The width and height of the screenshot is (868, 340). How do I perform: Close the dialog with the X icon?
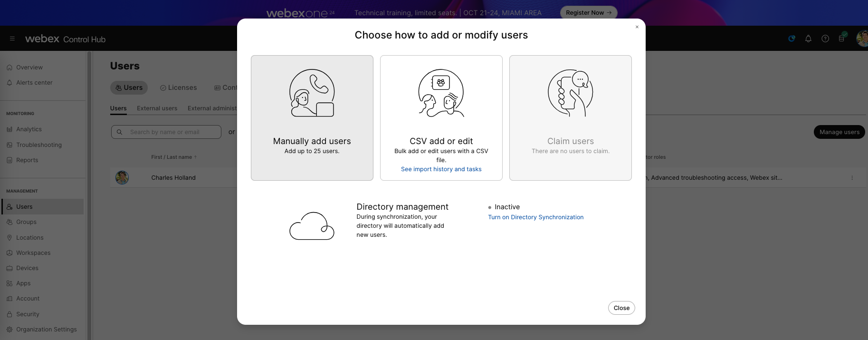click(637, 27)
